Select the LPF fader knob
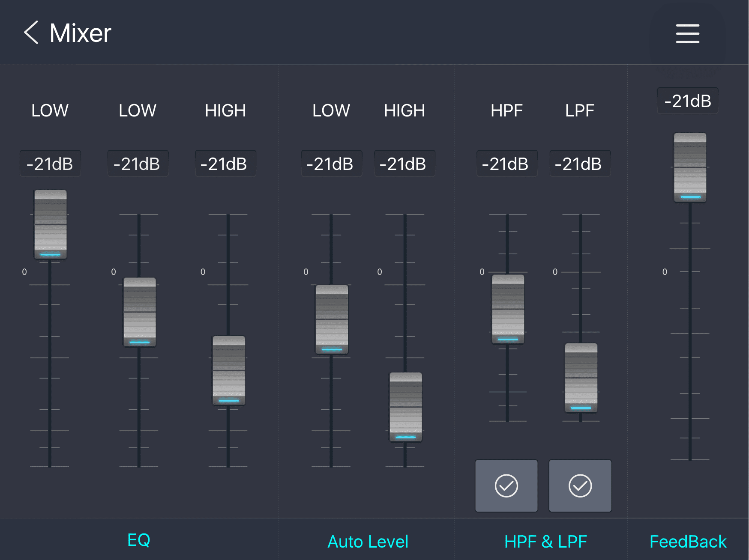This screenshot has height=560, width=749. [x=581, y=378]
